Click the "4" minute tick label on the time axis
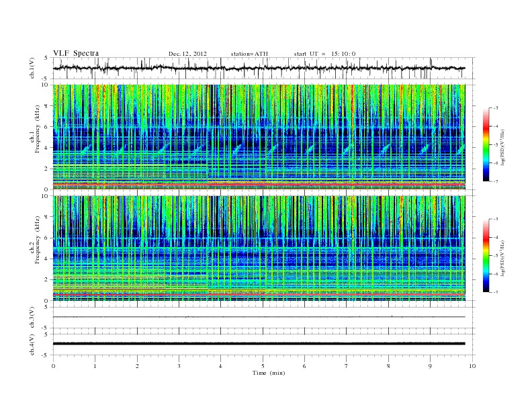532x411 pixels. (x=220, y=366)
